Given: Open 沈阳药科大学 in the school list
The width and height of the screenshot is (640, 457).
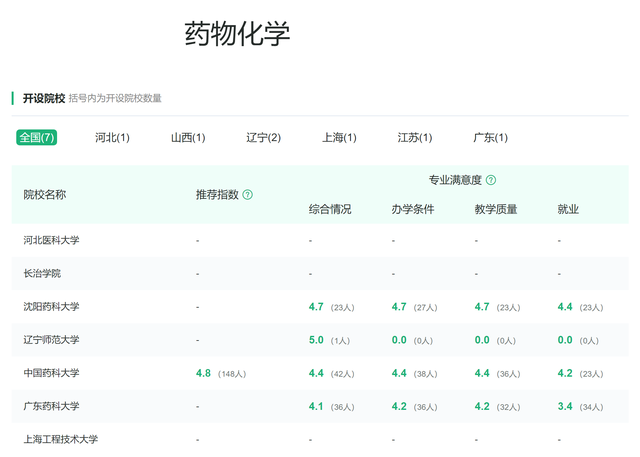Looking at the screenshot, I should 51,307.
